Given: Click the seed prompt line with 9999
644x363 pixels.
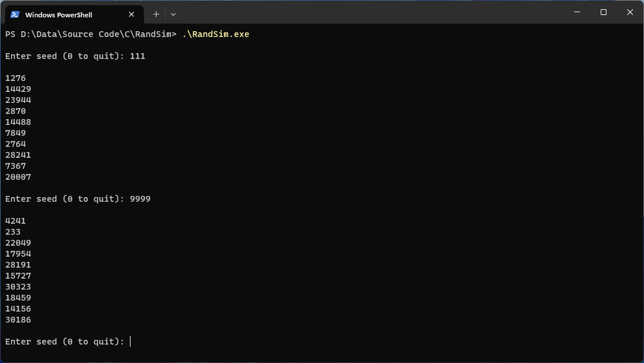Looking at the screenshot, I should (78, 199).
